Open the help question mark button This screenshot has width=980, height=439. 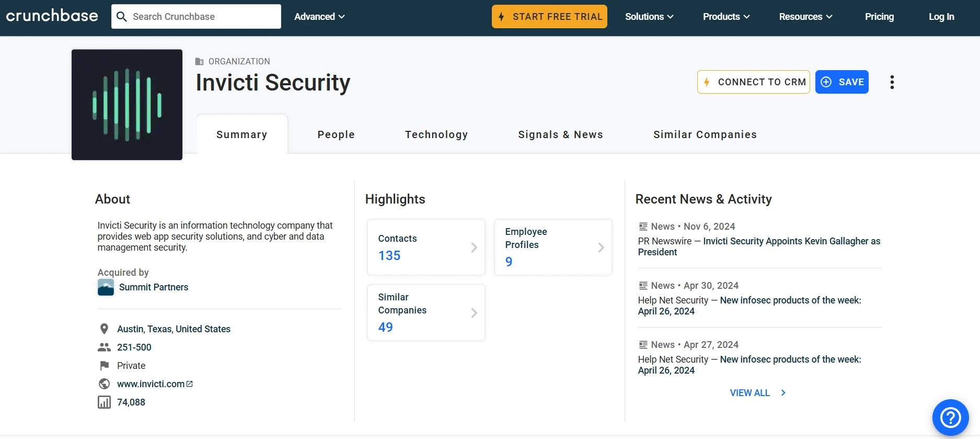950,417
